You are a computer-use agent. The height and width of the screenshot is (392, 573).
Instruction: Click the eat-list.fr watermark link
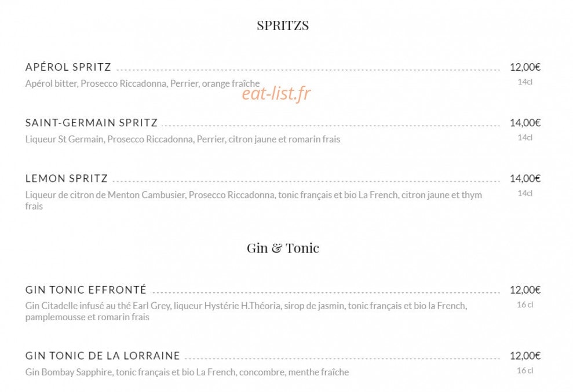point(276,94)
